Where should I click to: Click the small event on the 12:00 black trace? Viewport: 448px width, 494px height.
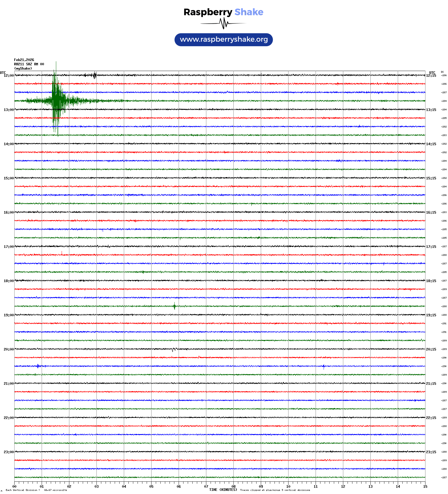point(94,75)
